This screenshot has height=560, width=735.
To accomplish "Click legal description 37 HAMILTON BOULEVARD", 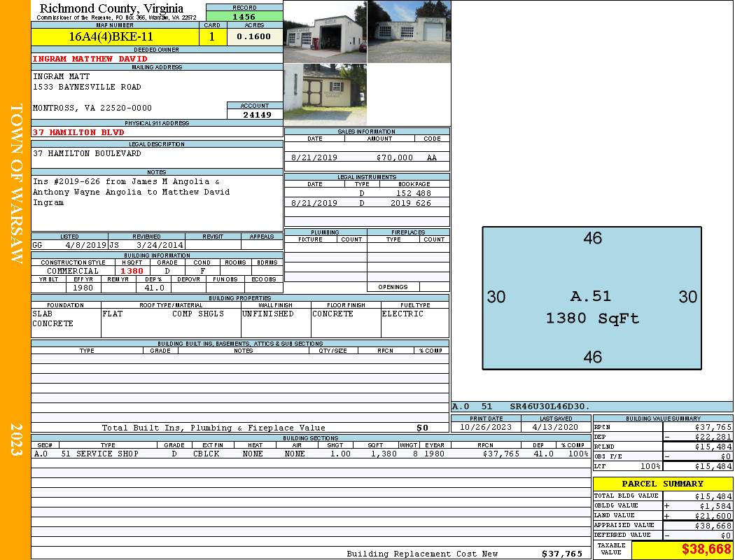I will click(87, 153).
